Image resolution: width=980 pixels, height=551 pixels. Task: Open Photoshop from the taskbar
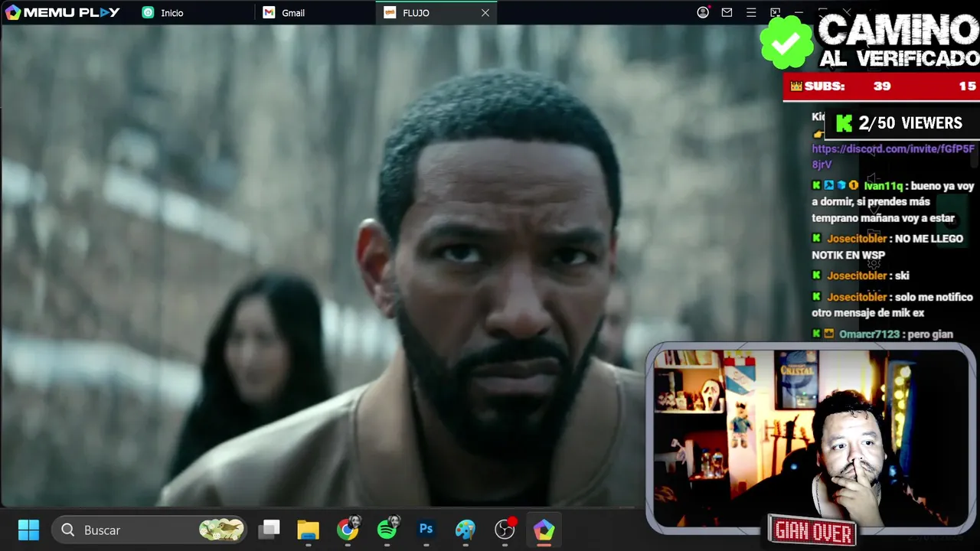coord(426,530)
